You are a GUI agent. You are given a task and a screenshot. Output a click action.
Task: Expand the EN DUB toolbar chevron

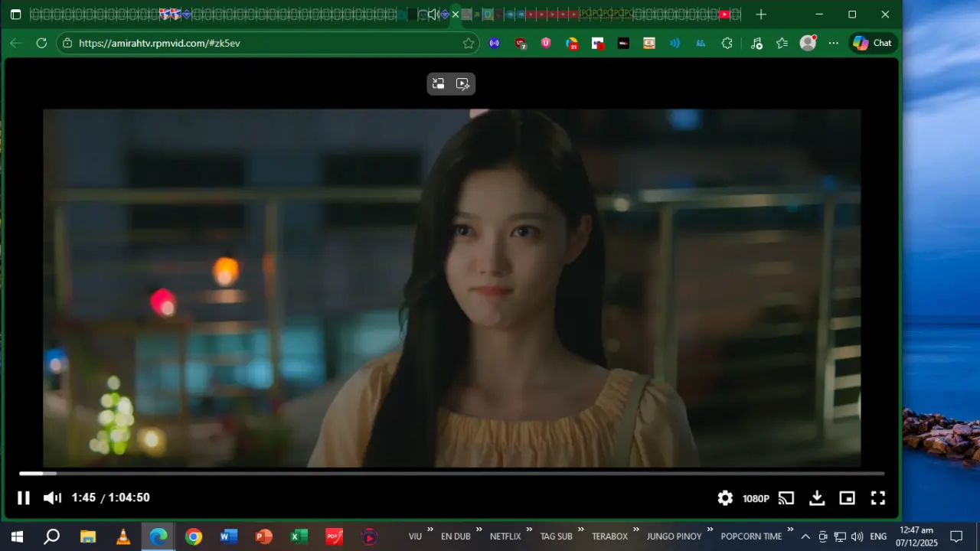[x=479, y=530]
